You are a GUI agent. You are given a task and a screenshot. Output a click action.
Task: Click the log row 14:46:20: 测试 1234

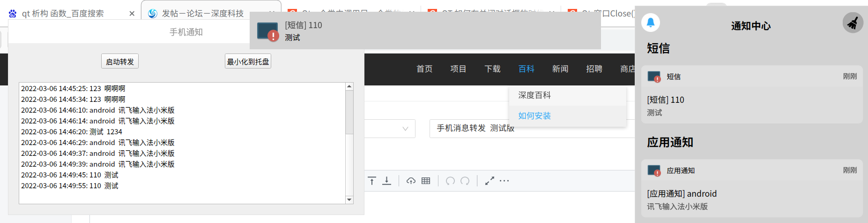[71, 132]
